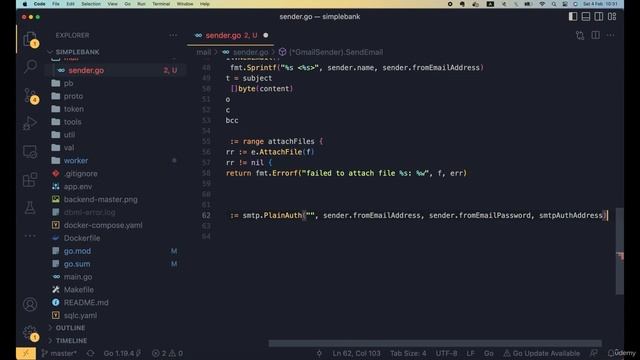Screen dimensions: 640x360
Task: Expand the worker folder
Action: pos(76,161)
